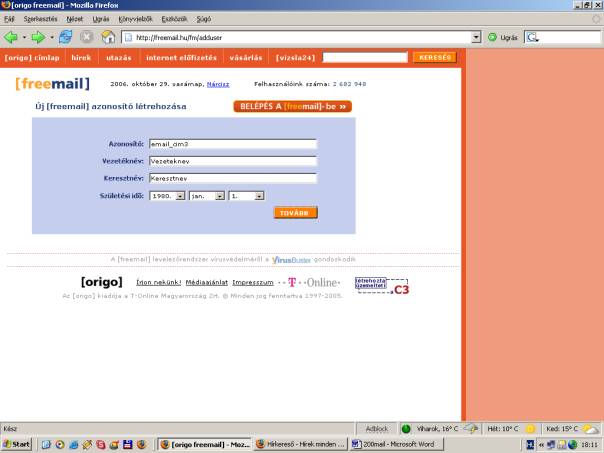This screenshot has height=453, width=604.
Task: Click the orange TOVÁBB button
Action: (295, 212)
